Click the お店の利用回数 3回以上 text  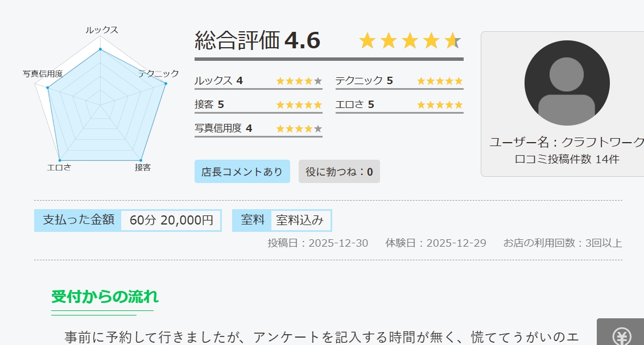[x=562, y=243]
